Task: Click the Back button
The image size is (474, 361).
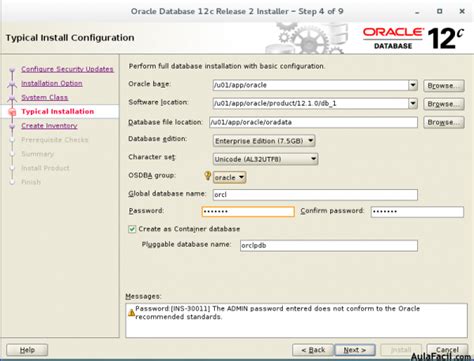Action: click(313, 350)
